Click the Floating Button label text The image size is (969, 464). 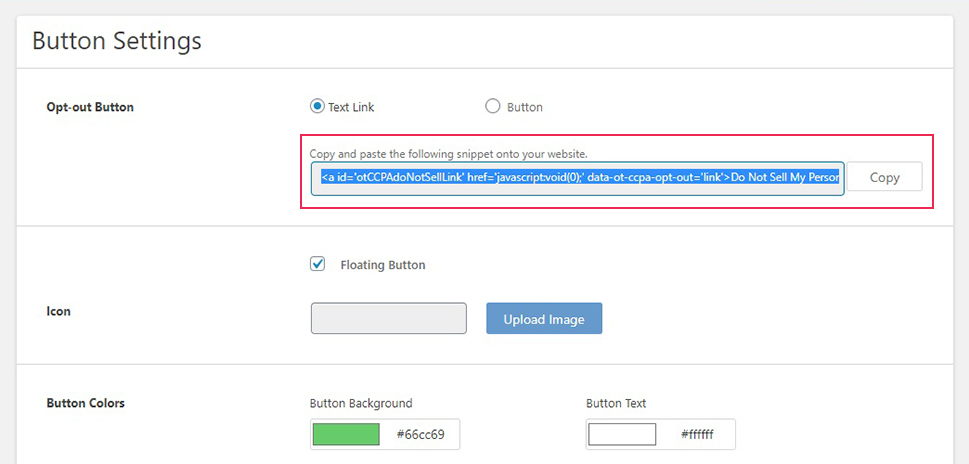point(383,265)
